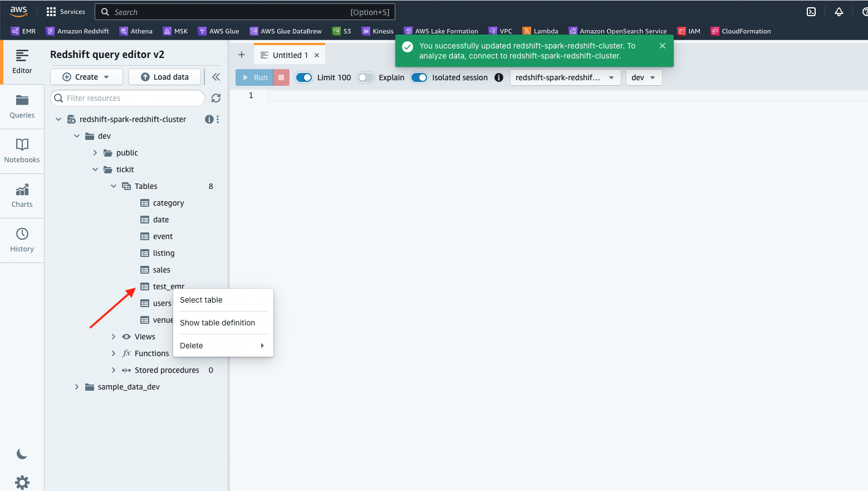This screenshot has width=868, height=491.
Task: Open the notifications bell
Action: 839,12
